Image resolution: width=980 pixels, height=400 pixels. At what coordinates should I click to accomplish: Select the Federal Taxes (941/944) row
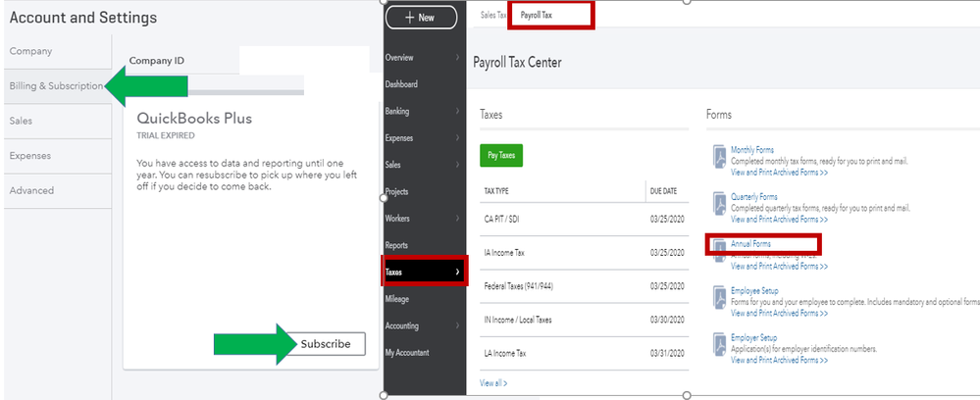(x=584, y=286)
